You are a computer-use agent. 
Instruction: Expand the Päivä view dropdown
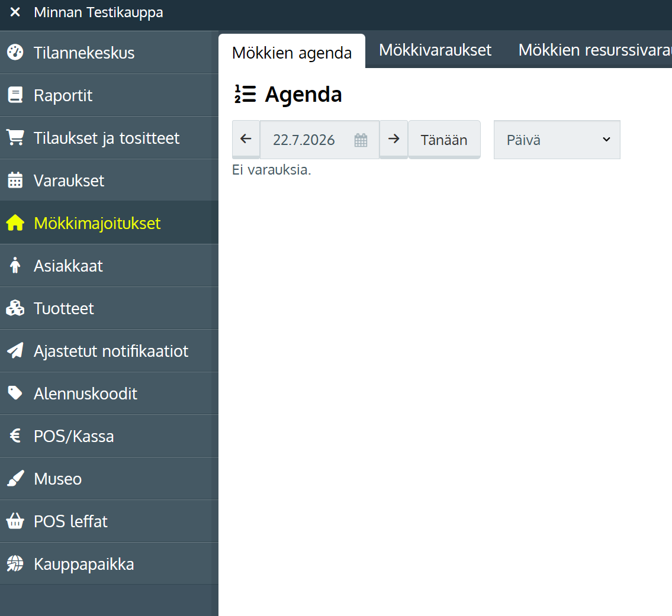coord(557,140)
